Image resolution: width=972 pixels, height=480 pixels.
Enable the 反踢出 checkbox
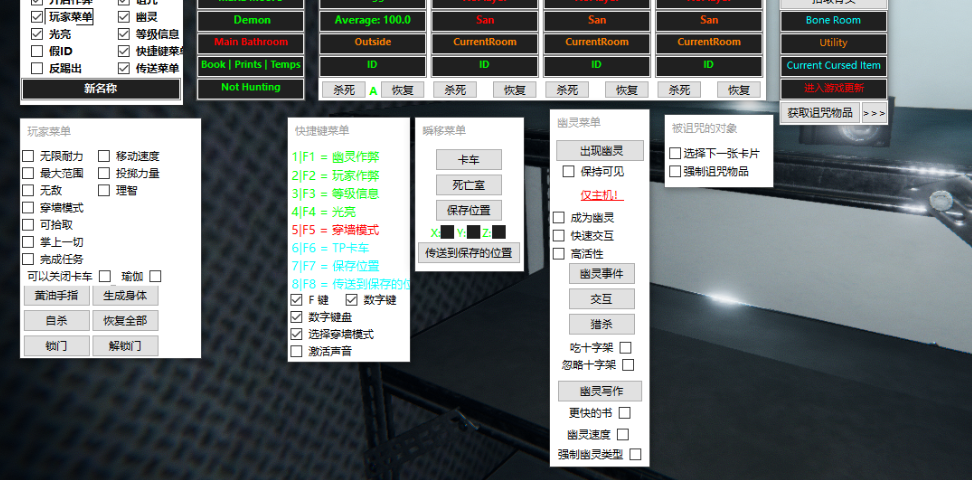click(37, 68)
